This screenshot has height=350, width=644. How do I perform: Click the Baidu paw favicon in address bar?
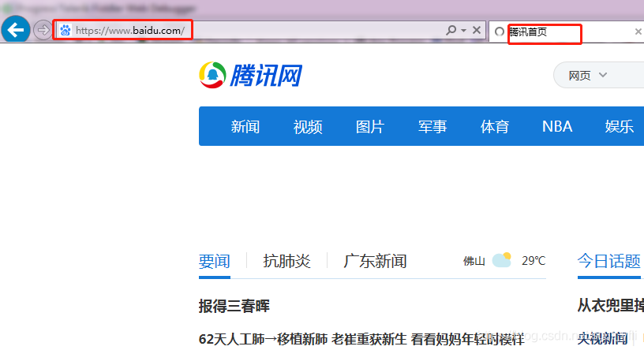[x=66, y=31]
